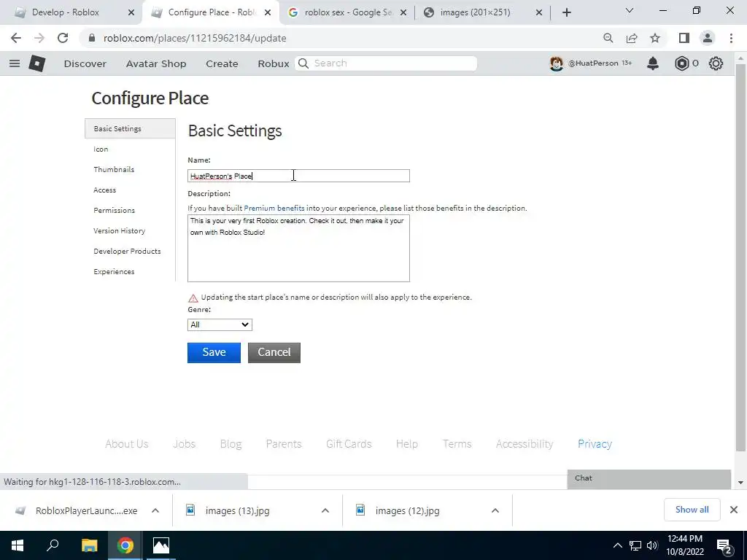Select Basic Settings in sidebar
Image resolution: width=747 pixels, height=560 pixels.
(130, 128)
